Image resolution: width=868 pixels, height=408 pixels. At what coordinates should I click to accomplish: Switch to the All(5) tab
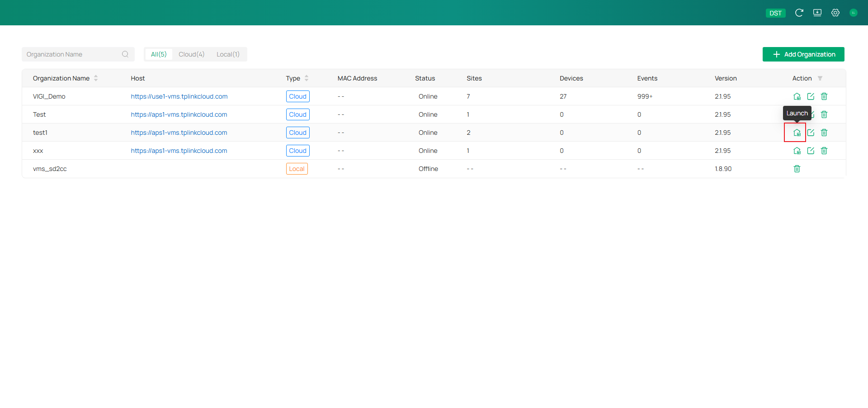159,54
